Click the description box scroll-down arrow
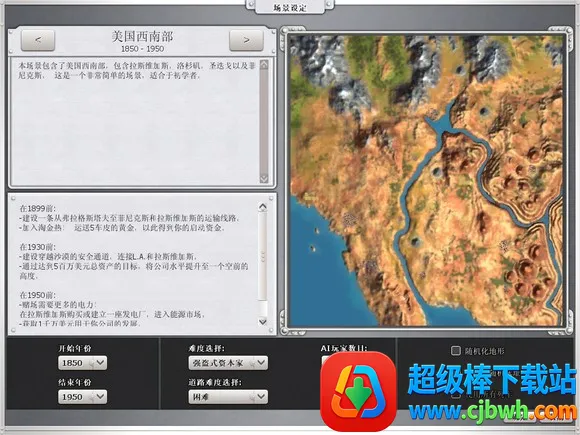Screen dimensions: 580x435 [264, 179]
